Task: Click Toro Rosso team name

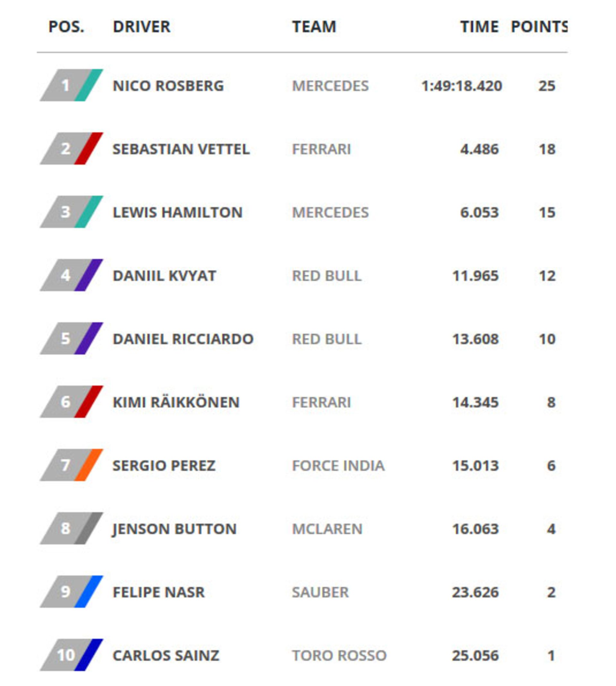Action: tap(339, 656)
